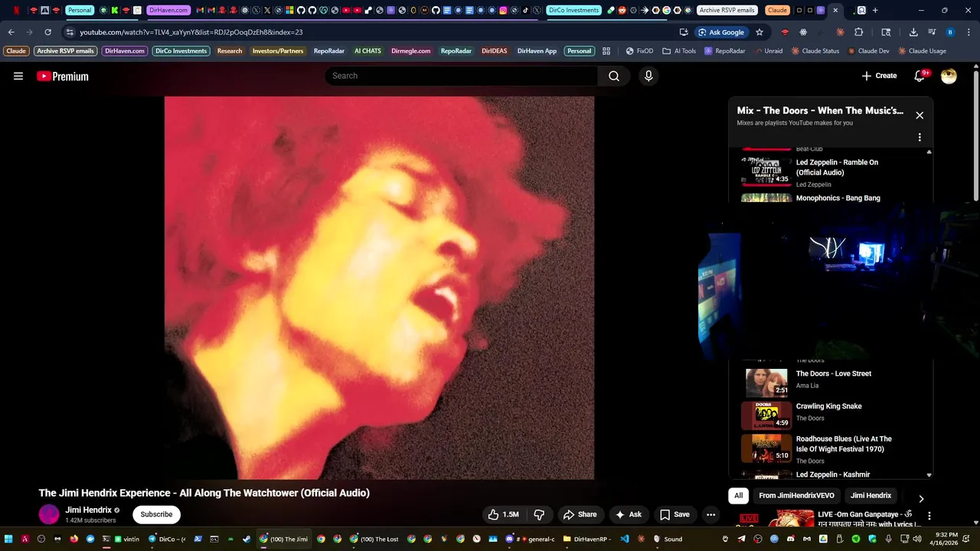Open the media controls music-note icon
980x551 pixels.
pyautogui.click(x=932, y=32)
